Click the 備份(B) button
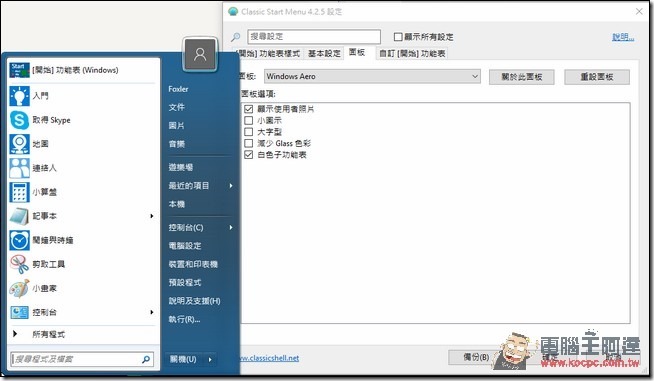654x381 pixels. pyautogui.click(x=476, y=357)
